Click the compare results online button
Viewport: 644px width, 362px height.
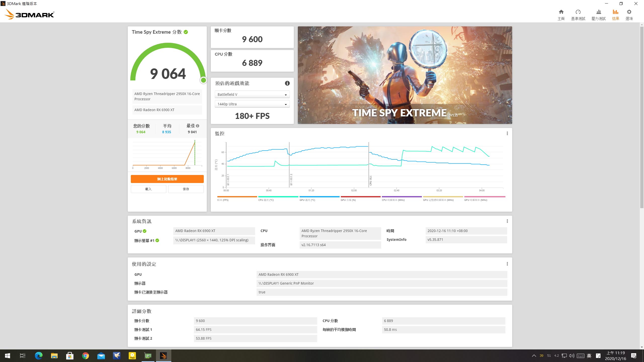tap(167, 179)
